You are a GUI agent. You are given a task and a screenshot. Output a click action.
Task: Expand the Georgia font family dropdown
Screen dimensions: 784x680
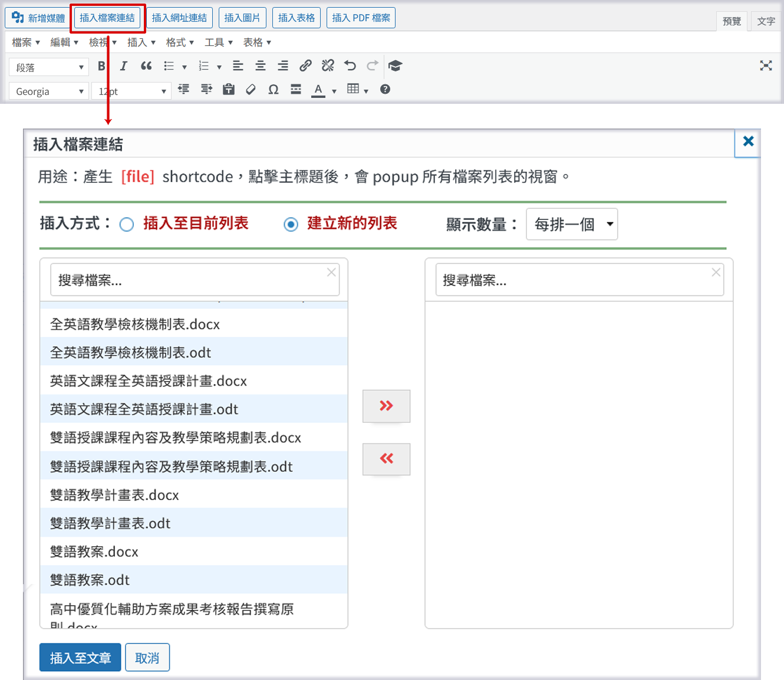click(49, 91)
